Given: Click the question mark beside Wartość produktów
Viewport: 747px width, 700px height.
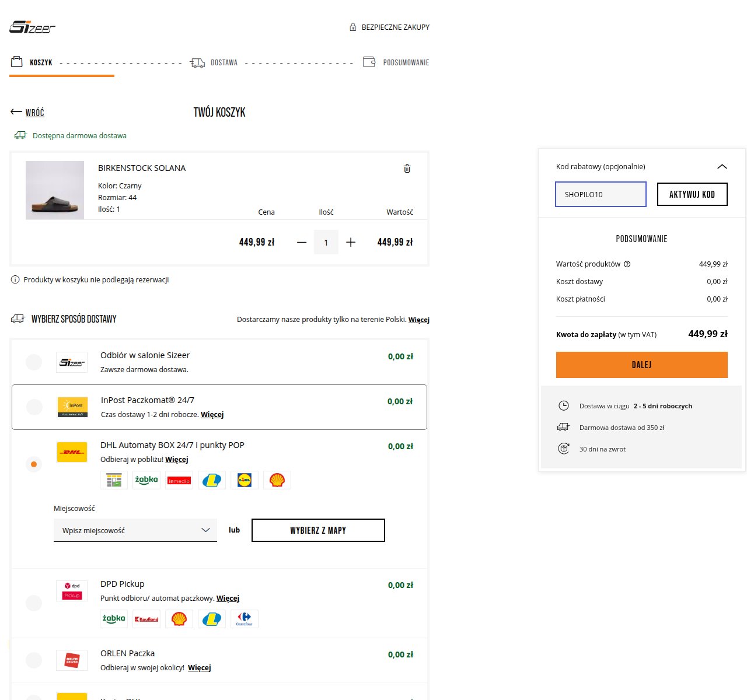Looking at the screenshot, I should [627, 264].
